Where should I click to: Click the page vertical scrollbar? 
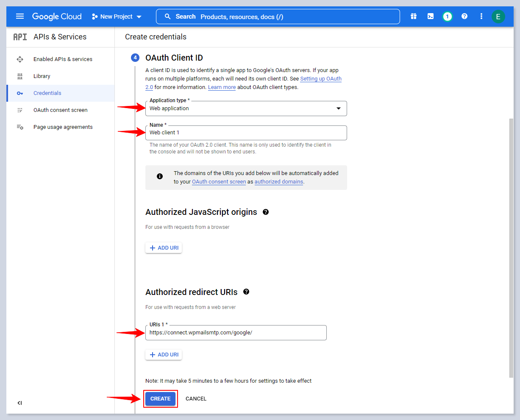tap(511, 248)
